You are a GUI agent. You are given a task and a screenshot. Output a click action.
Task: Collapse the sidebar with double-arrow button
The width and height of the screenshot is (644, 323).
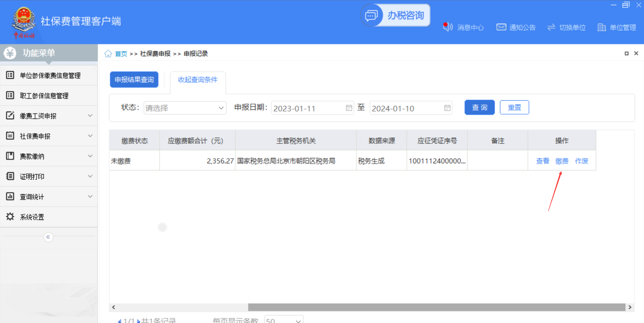pyautogui.click(x=48, y=237)
